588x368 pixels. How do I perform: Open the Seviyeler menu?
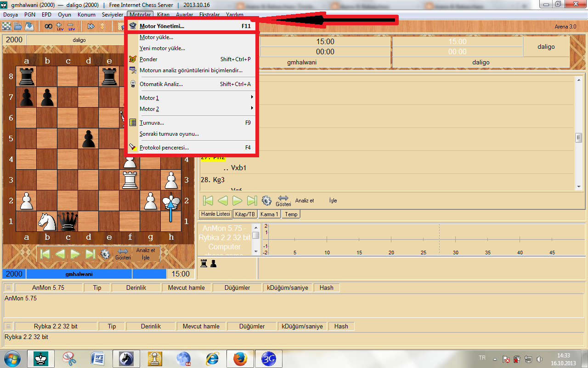[x=113, y=15]
